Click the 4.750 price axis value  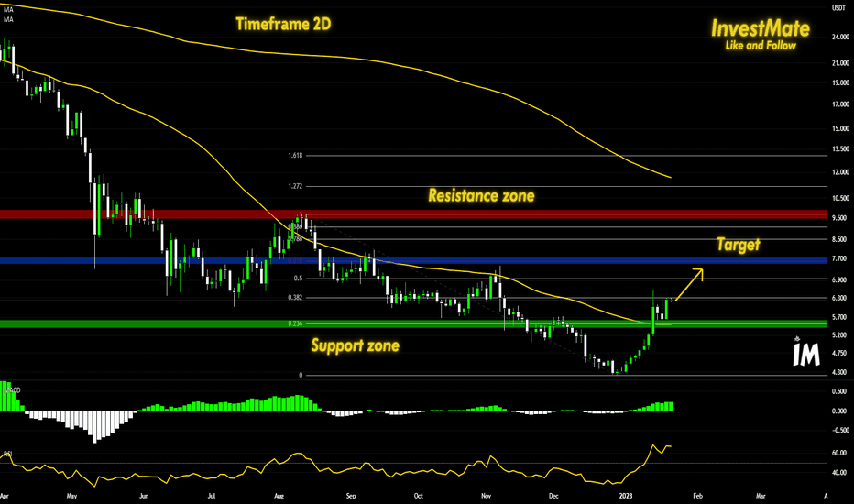pos(839,354)
